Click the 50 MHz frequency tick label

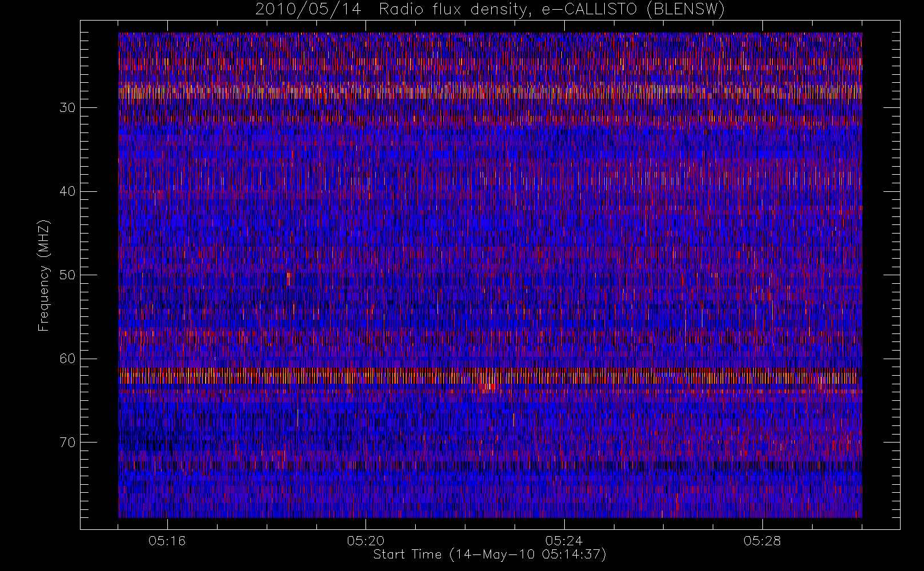[67, 275]
